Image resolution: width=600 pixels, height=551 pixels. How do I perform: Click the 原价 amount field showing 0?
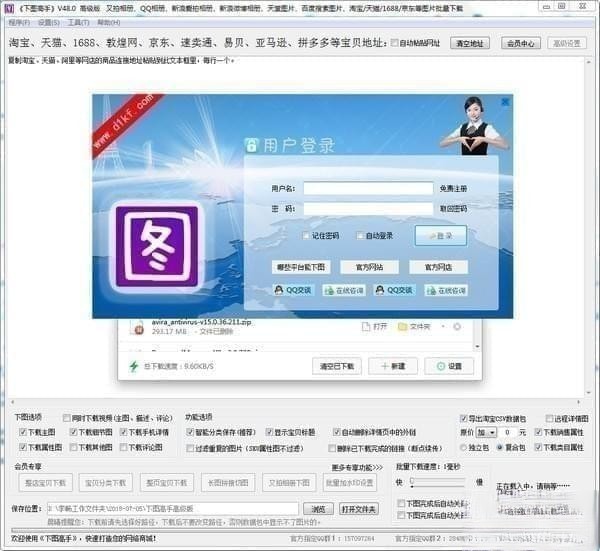[507, 432]
